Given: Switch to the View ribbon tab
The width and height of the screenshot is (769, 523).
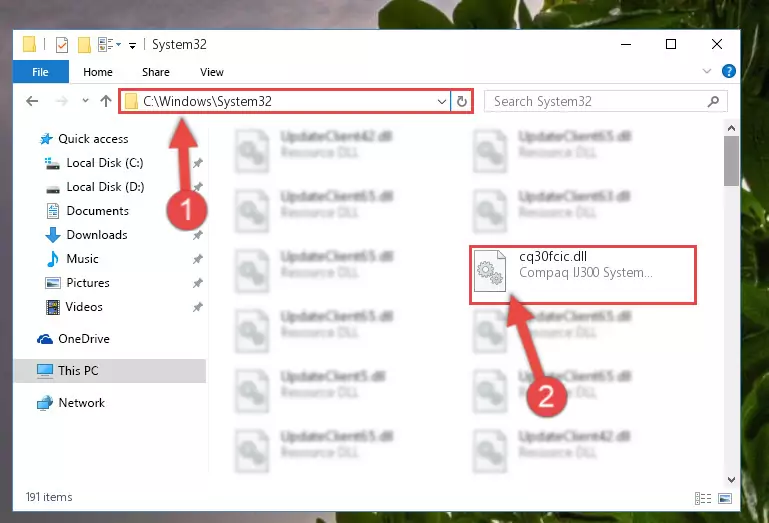Looking at the screenshot, I should coord(212,72).
